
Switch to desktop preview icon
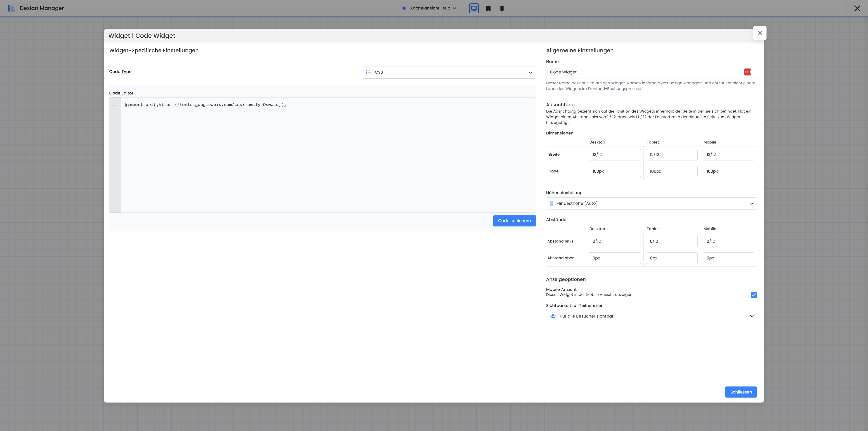click(474, 8)
